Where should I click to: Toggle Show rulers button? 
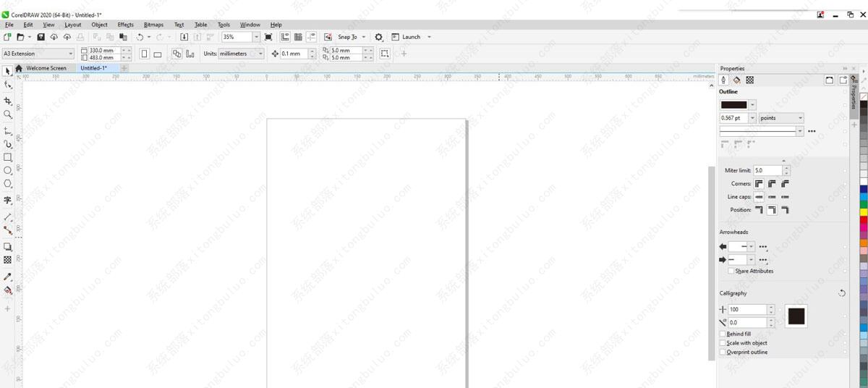coord(285,37)
